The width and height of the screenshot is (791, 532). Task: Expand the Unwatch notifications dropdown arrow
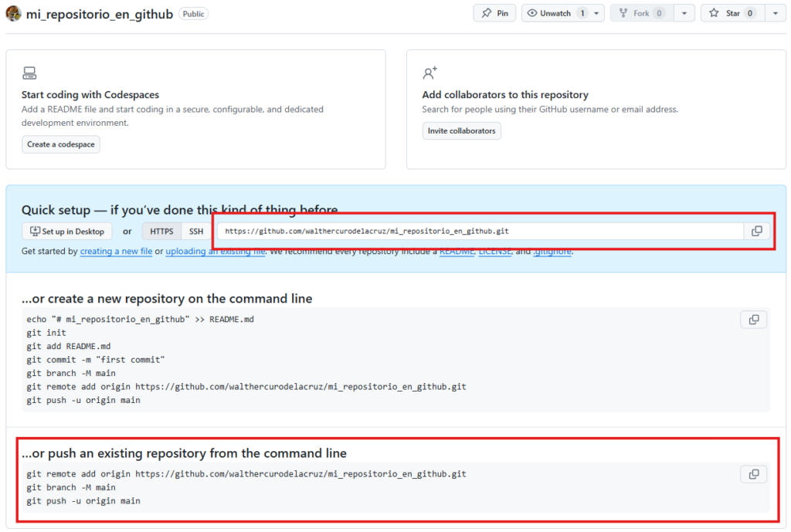(x=597, y=13)
